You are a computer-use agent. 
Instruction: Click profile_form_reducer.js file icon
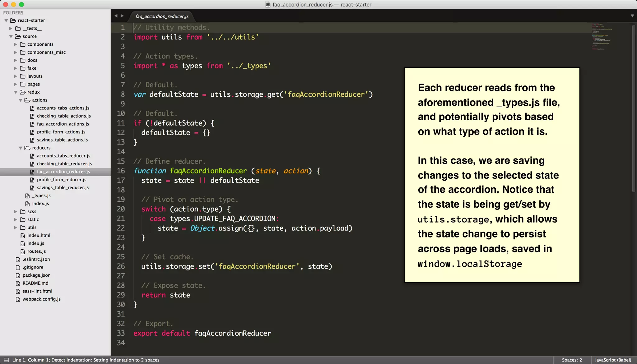(32, 180)
